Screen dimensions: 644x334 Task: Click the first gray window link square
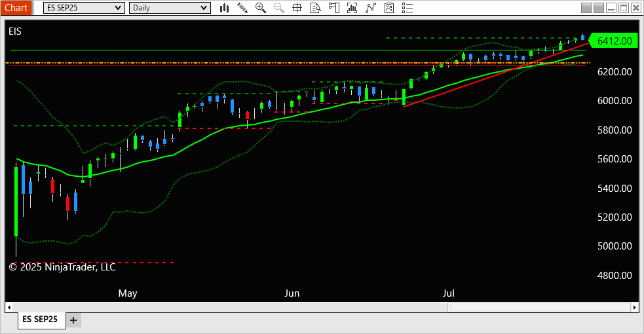click(586, 8)
